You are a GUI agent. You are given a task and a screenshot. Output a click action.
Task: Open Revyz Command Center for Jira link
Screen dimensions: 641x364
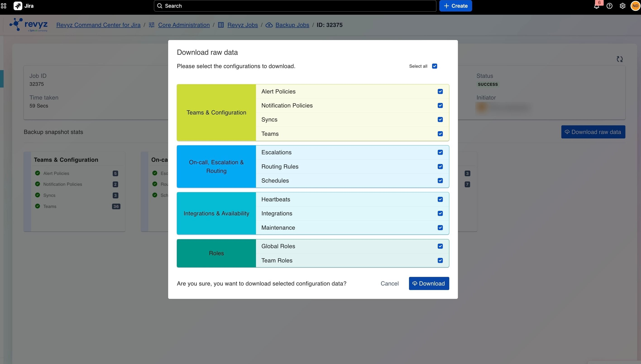[x=98, y=25]
